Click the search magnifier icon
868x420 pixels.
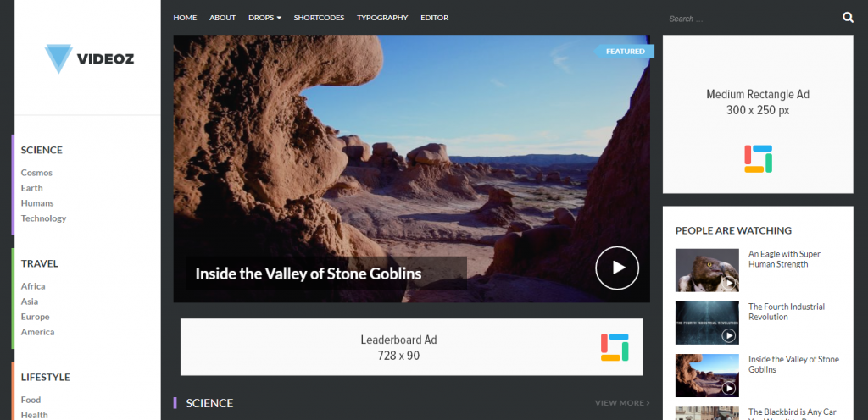tap(848, 18)
